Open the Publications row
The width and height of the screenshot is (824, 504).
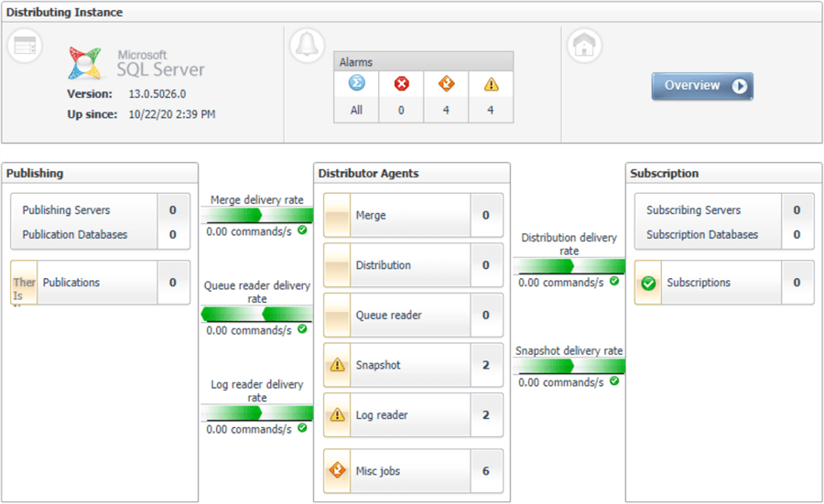coord(101,283)
